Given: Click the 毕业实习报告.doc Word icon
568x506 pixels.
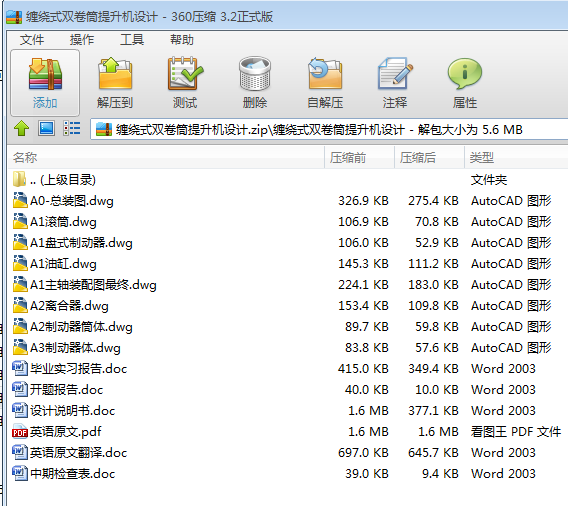Looking at the screenshot, I should coord(20,368).
